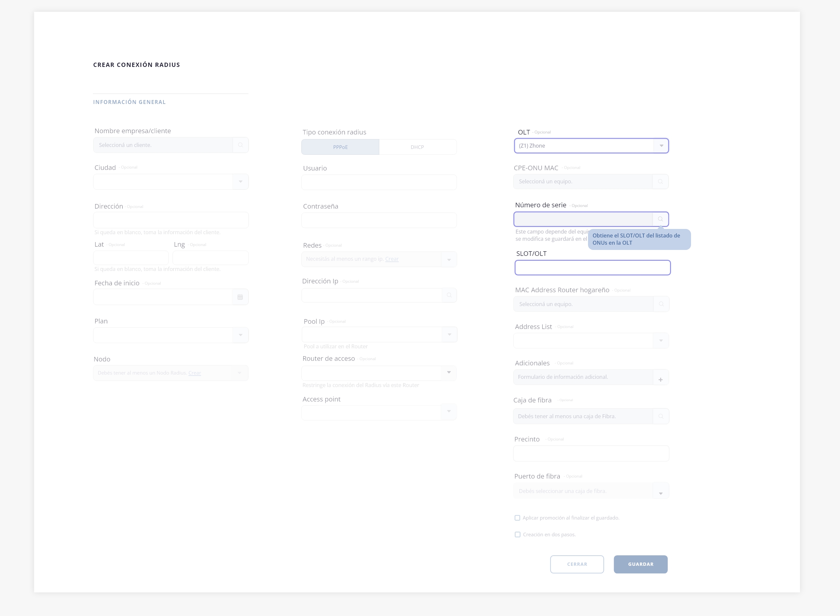Click search icon in CPE-ONU MAC field
The height and width of the screenshot is (616, 840).
coord(660,182)
